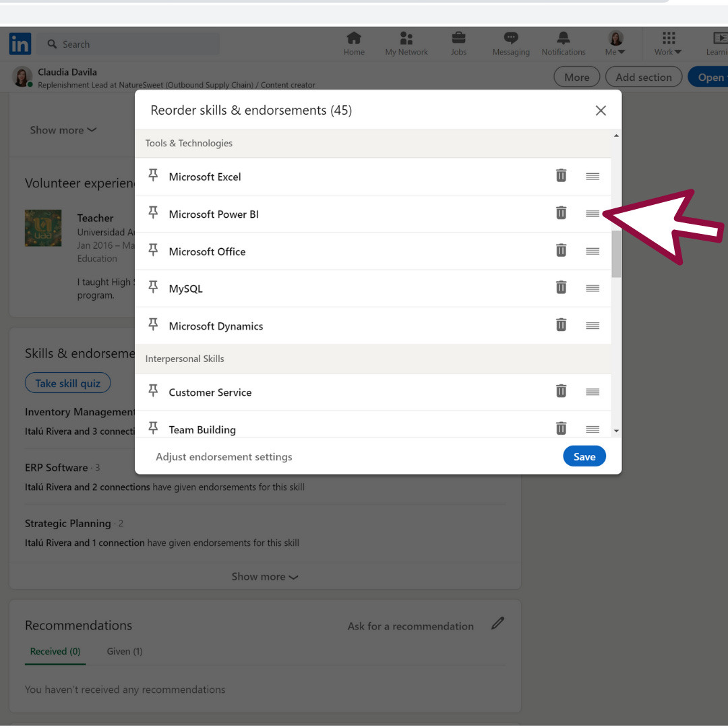Open Adjust endorsement settings
Viewport: 728px width, 728px height.
(224, 457)
